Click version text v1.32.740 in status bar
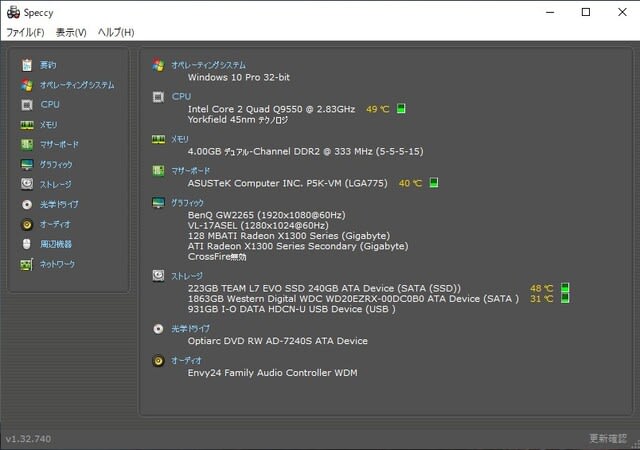640x450 pixels. (28, 439)
